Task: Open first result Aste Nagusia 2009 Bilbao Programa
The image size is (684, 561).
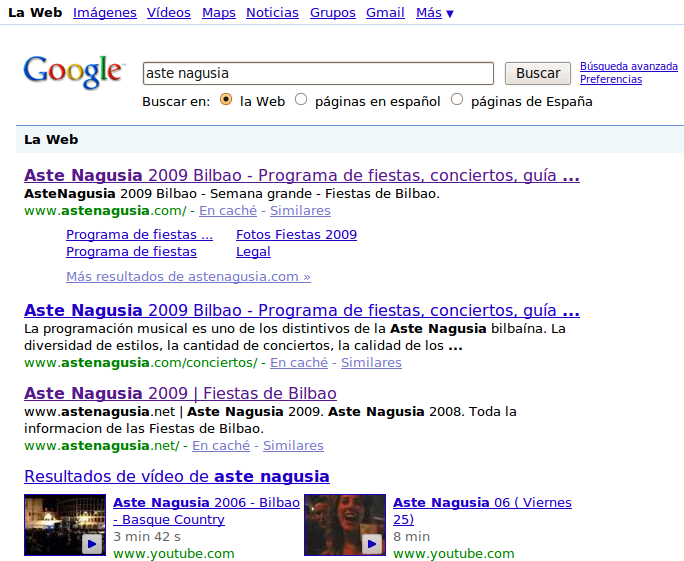Action: pyautogui.click(x=302, y=175)
